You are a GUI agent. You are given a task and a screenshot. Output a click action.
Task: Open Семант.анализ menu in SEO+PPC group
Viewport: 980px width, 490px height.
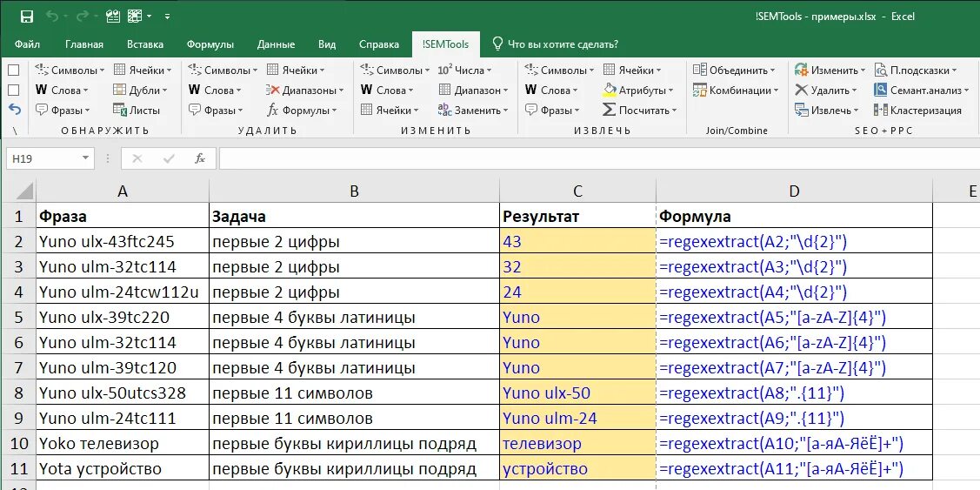click(922, 91)
